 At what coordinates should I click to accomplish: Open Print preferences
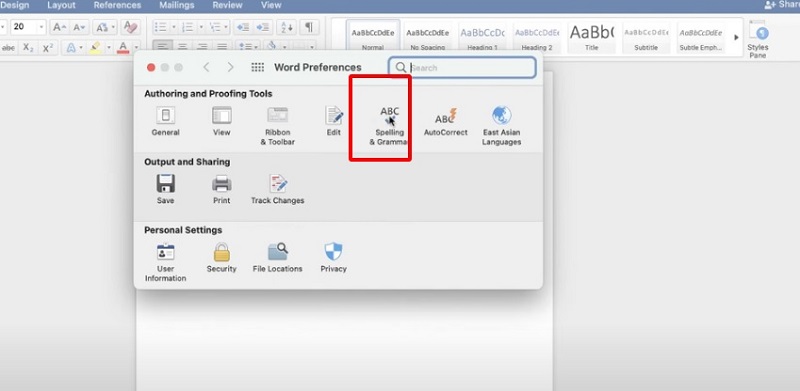click(x=221, y=189)
